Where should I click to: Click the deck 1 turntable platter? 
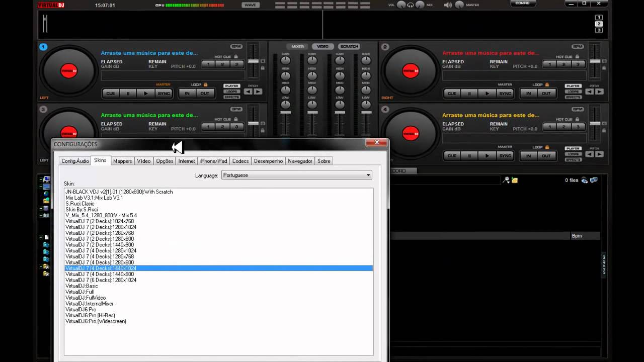(69, 71)
